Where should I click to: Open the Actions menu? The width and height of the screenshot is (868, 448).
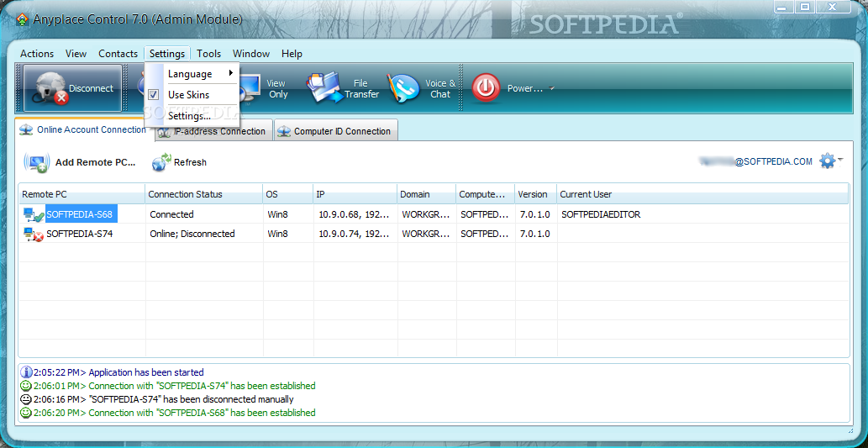coord(37,54)
